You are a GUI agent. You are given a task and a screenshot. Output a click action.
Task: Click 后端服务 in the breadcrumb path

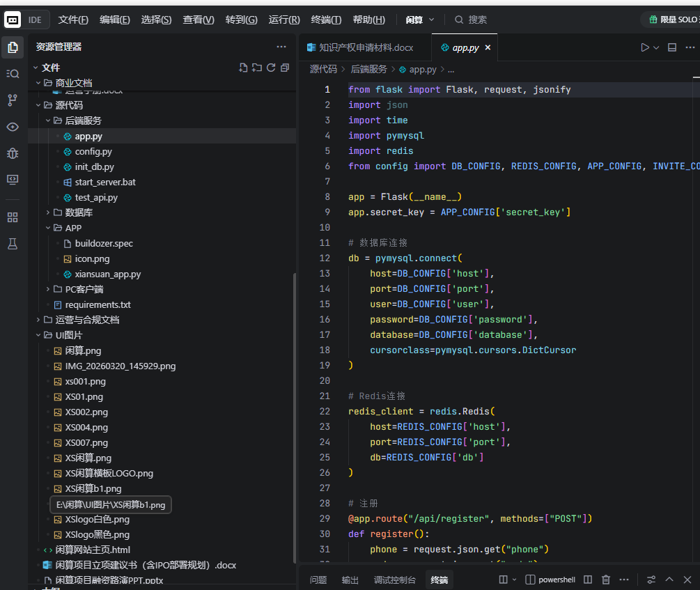point(368,70)
